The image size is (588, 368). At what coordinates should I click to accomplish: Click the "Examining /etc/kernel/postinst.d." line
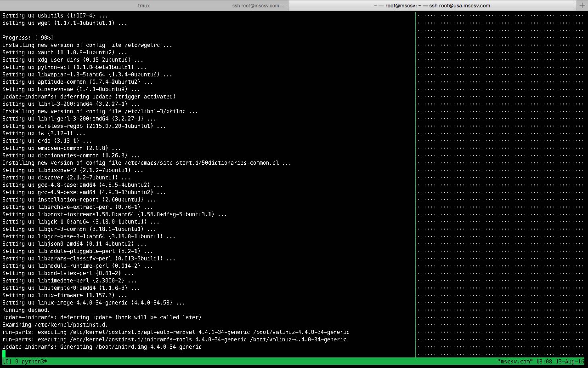pyautogui.click(x=53, y=324)
